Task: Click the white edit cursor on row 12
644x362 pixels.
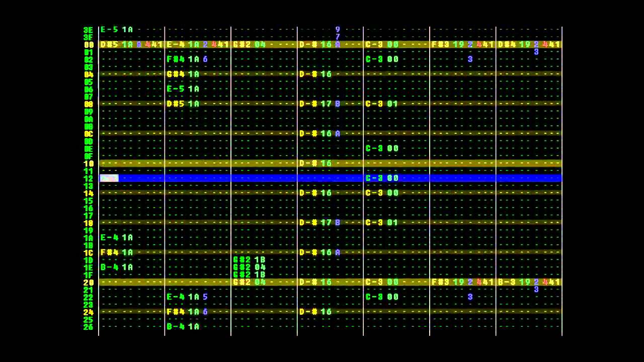Action: [x=109, y=178]
